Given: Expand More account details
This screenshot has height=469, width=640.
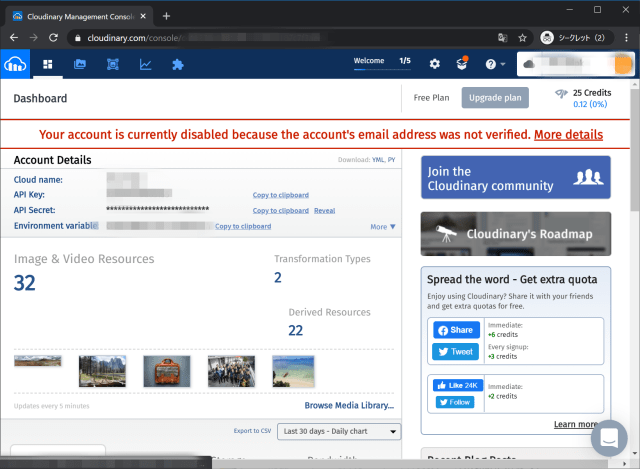Looking at the screenshot, I should coord(383,227).
